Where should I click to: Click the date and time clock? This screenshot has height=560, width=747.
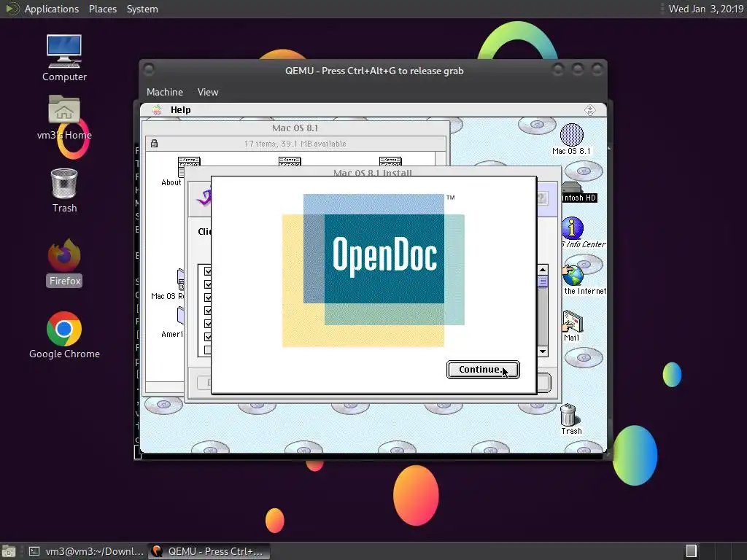click(x=705, y=9)
